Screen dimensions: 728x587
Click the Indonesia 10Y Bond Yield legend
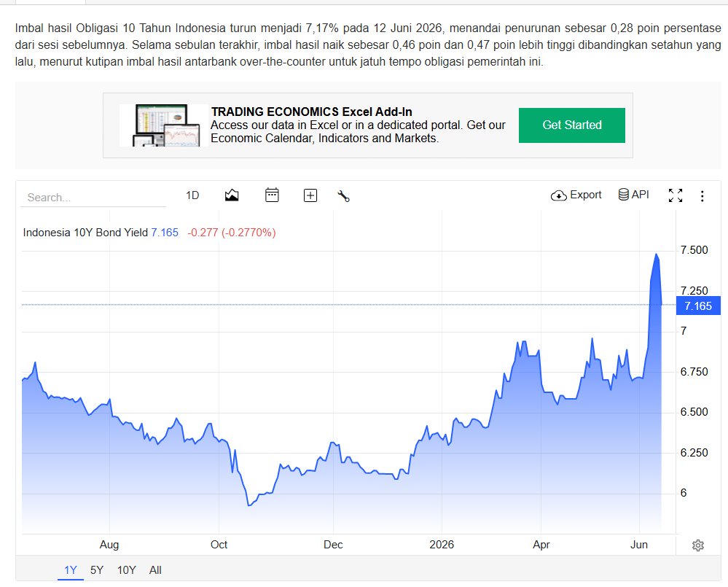(85, 233)
